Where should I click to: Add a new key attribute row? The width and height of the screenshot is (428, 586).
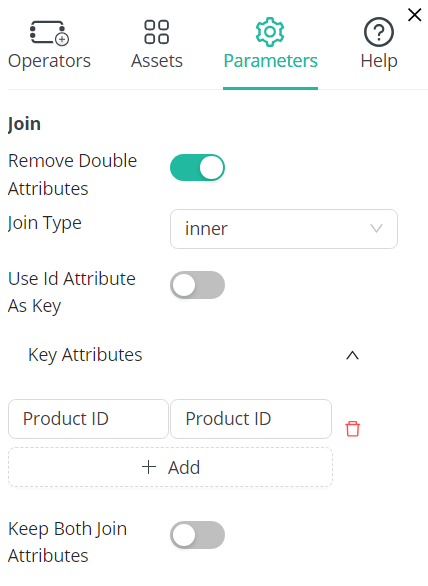[170, 467]
